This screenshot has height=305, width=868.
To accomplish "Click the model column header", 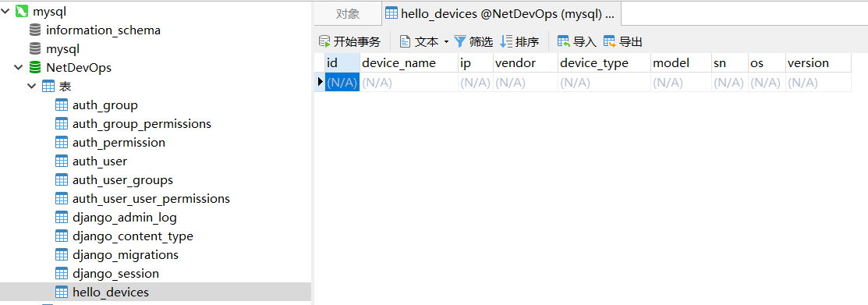I will pos(682,63).
